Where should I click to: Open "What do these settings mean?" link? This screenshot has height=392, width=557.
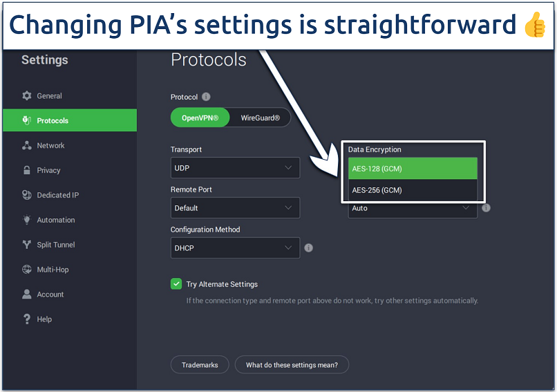(292, 365)
